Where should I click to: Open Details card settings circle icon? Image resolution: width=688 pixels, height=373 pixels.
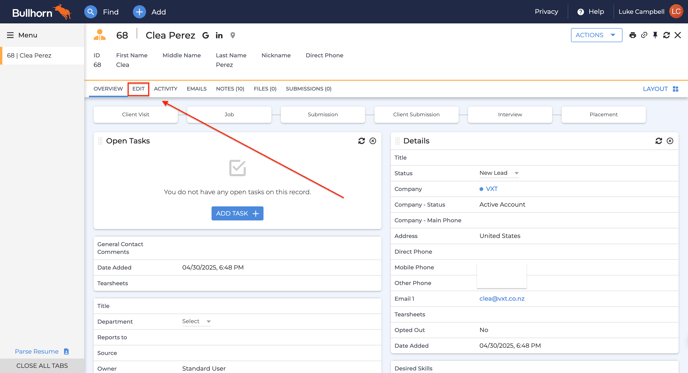pyautogui.click(x=670, y=141)
